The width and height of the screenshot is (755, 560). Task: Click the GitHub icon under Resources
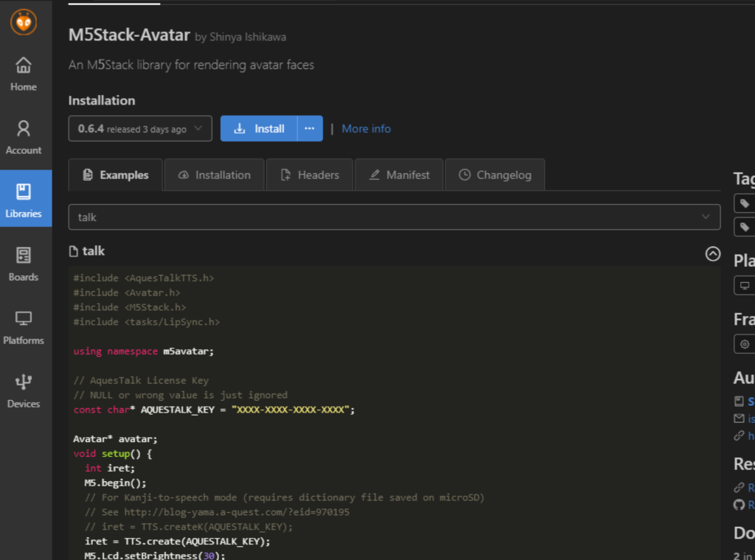click(738, 505)
